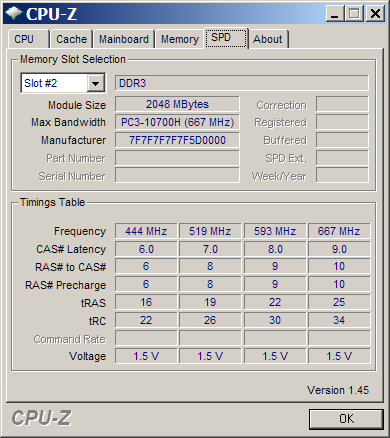Click the Voltage row label
The image size is (390, 438).
(87, 356)
